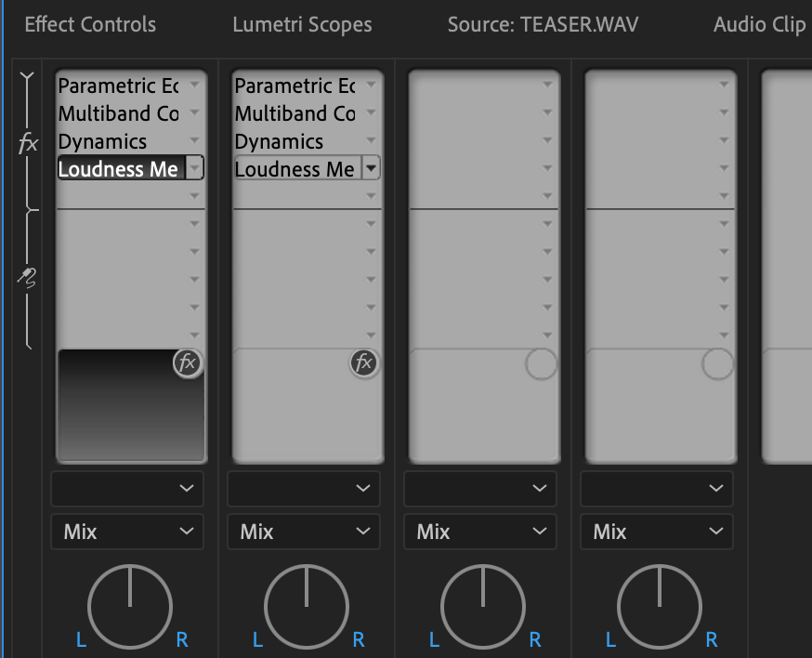The width and height of the screenshot is (812, 658).
Task: Switch to the Effect Controls tab
Action: point(90,24)
